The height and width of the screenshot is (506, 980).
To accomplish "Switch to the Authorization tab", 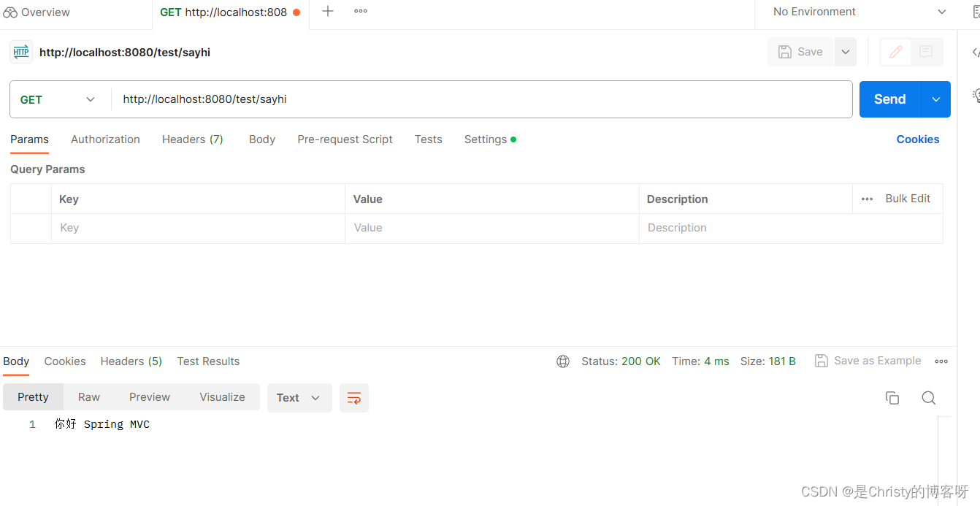I will click(105, 139).
